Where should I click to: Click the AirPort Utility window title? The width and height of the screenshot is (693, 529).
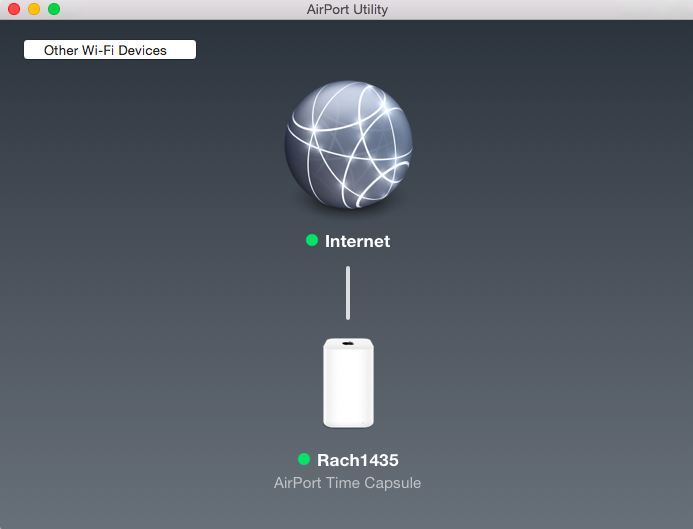pos(347,9)
